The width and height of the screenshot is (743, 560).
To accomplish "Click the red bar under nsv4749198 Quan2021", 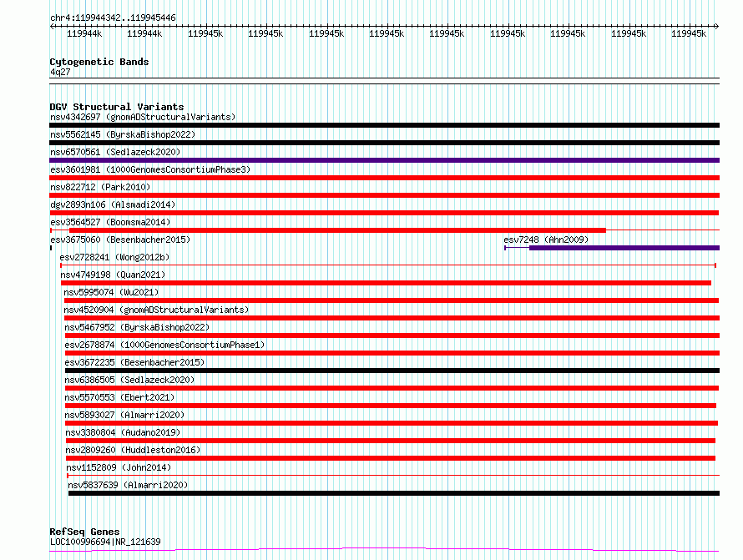I will click(386, 283).
